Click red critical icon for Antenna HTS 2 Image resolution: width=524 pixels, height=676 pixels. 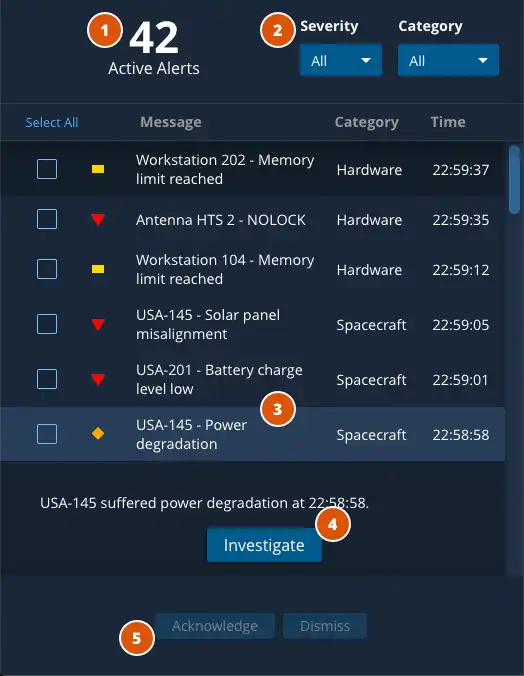[98, 219]
